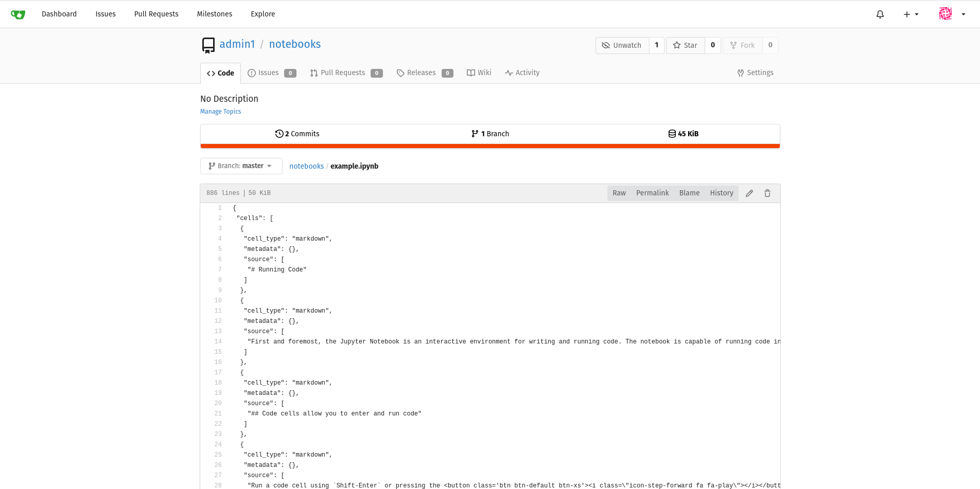
Task: Edit example.ipynb with pencil icon
Action: 749,193
